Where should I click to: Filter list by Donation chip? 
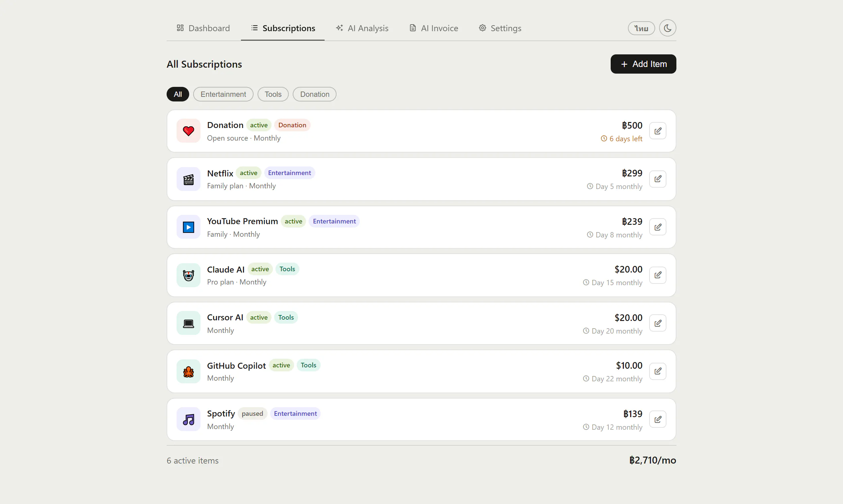click(314, 94)
